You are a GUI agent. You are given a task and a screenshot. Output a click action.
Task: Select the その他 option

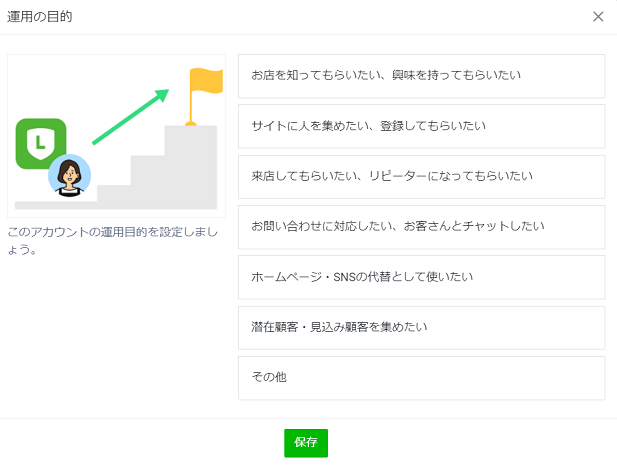click(421, 378)
